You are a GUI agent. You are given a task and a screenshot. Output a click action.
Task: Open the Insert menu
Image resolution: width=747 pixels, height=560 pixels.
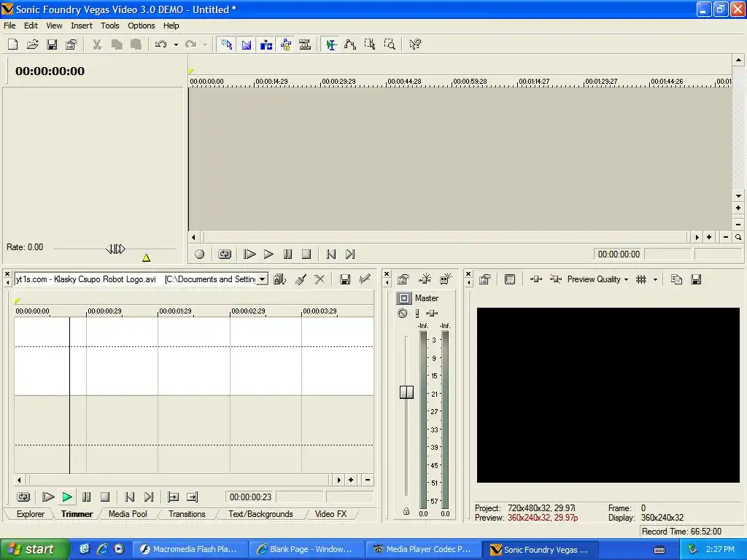pyautogui.click(x=82, y=26)
